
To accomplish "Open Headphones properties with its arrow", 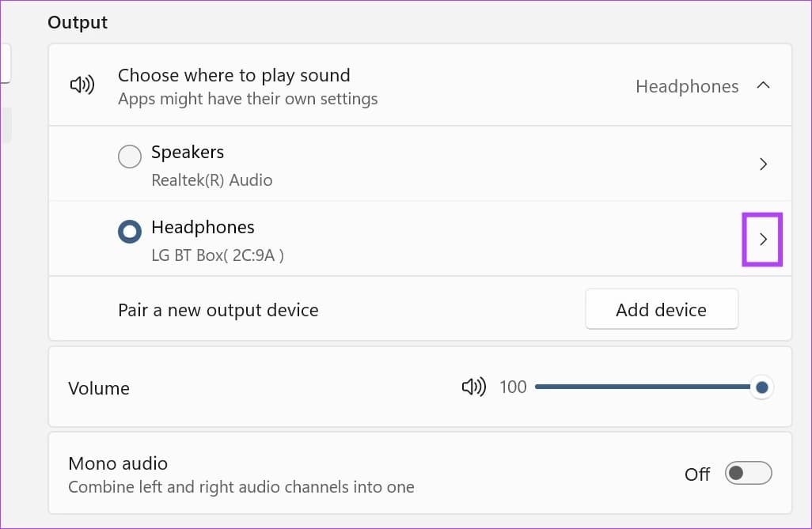I will coord(763,240).
